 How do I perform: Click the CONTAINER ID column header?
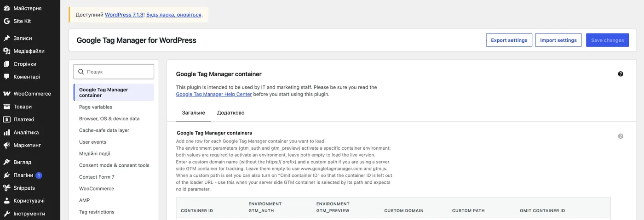pos(197,211)
